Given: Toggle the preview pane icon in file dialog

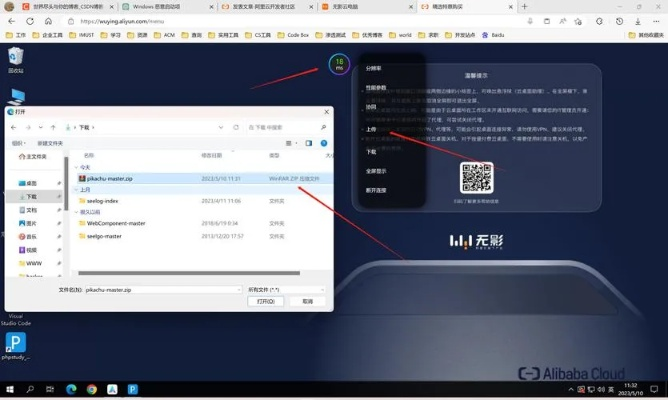Looking at the screenshot, I should click(x=309, y=143).
